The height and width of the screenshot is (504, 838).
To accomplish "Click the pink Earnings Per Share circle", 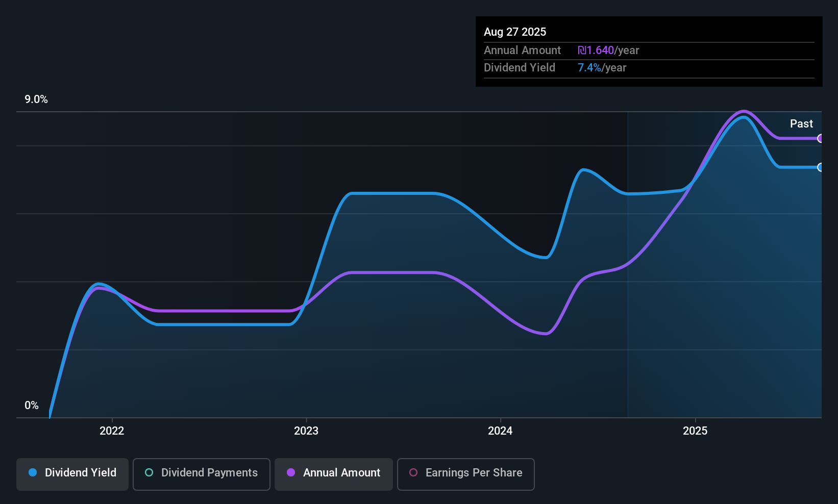I will 413,472.
